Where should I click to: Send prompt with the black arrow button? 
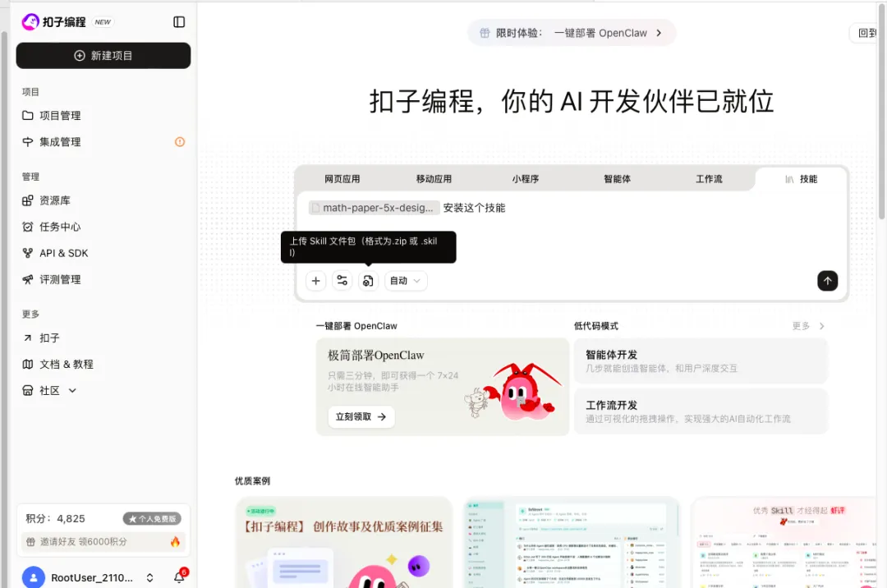828,281
